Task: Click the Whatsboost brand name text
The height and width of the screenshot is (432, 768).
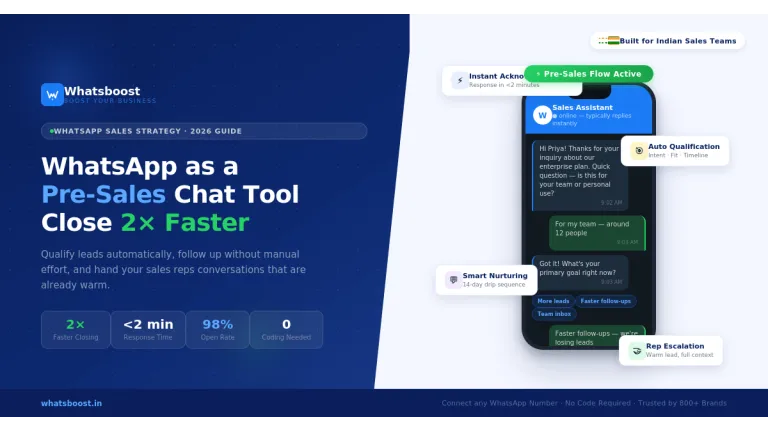Action: [x=102, y=91]
